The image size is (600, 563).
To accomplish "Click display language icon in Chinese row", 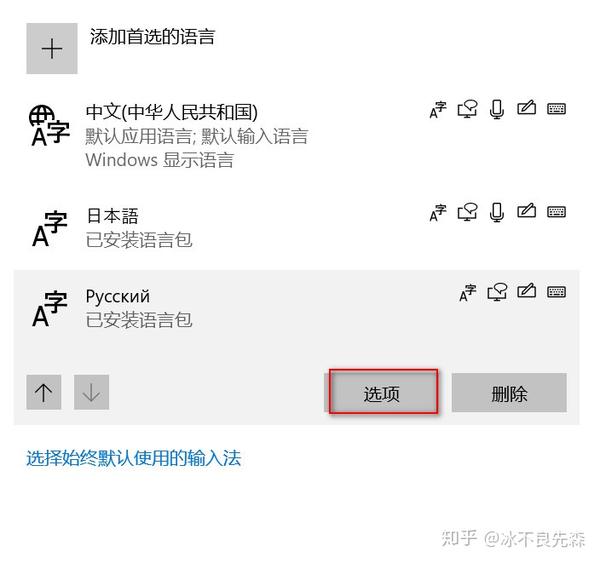I will coord(438,110).
